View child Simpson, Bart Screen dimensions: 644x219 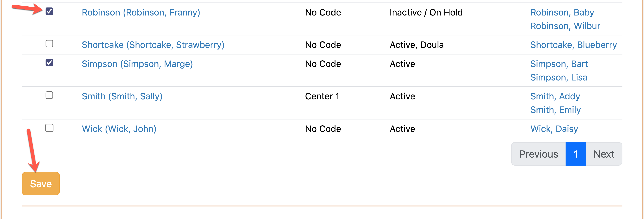point(559,64)
